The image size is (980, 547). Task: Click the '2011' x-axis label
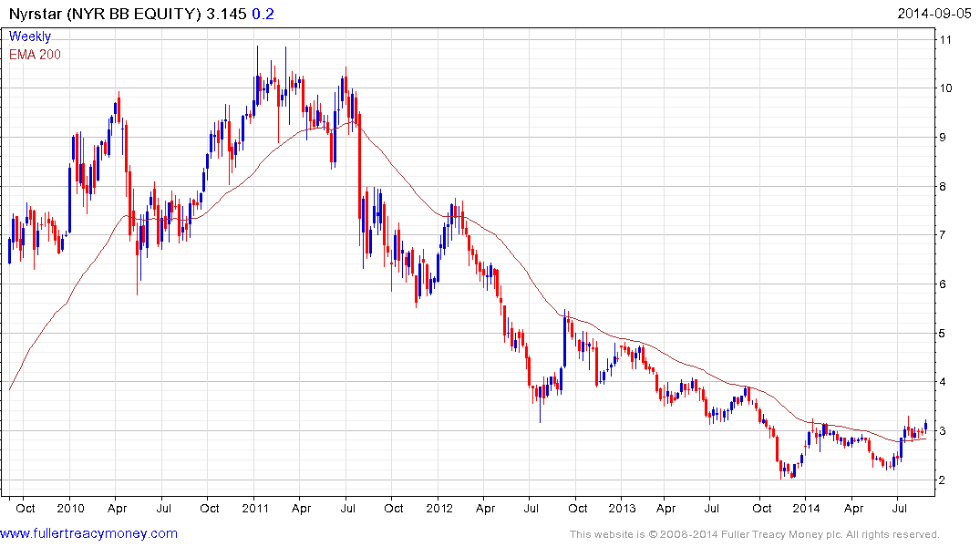pyautogui.click(x=255, y=508)
